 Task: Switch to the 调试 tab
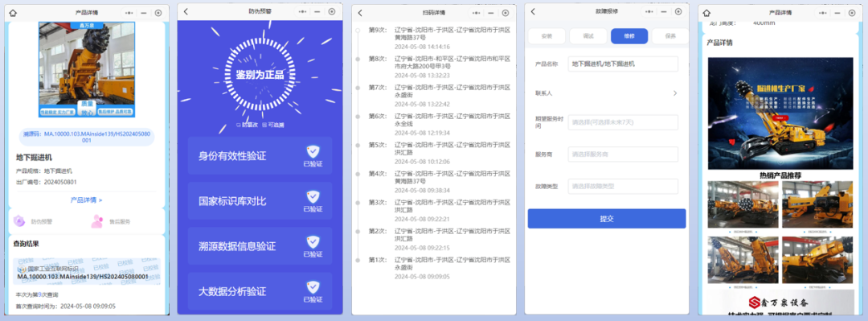(x=588, y=36)
